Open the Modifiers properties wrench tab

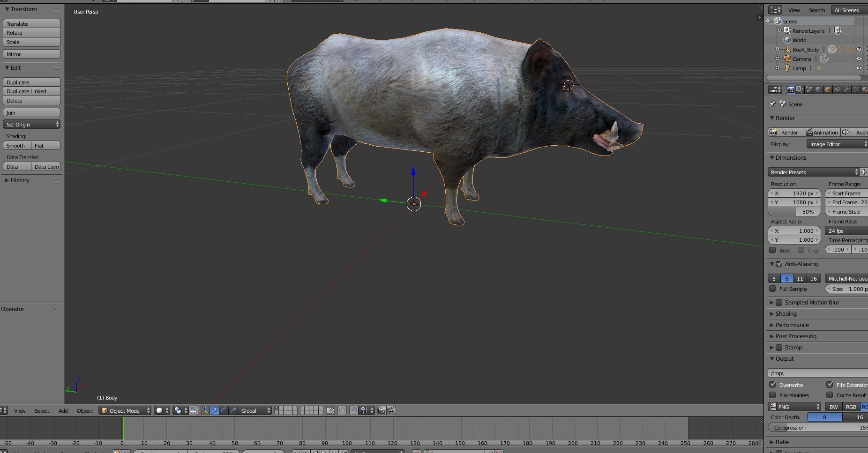click(x=846, y=89)
